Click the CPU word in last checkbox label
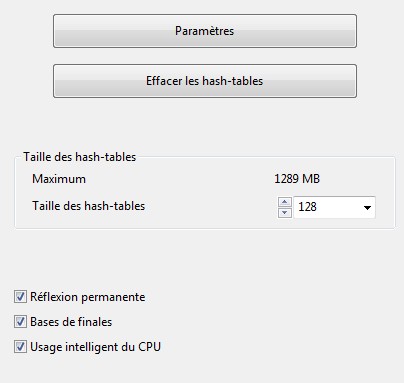The width and height of the screenshot is (404, 383). 149,347
